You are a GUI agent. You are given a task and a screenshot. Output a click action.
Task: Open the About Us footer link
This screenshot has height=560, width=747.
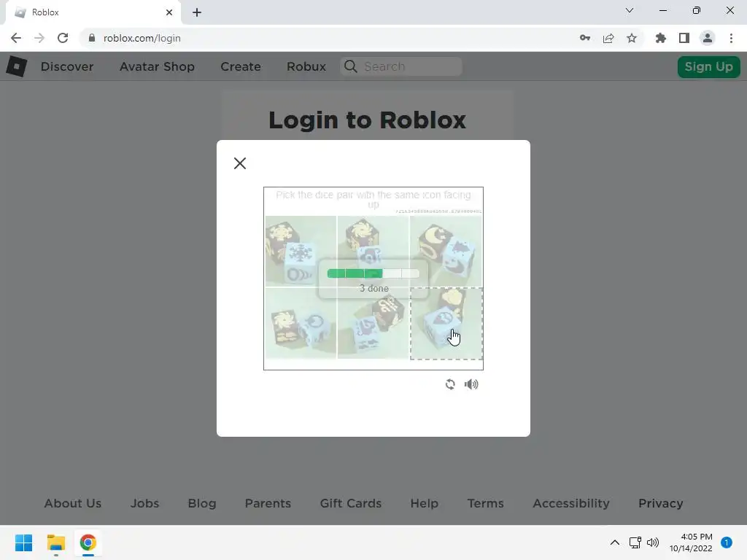coord(73,503)
